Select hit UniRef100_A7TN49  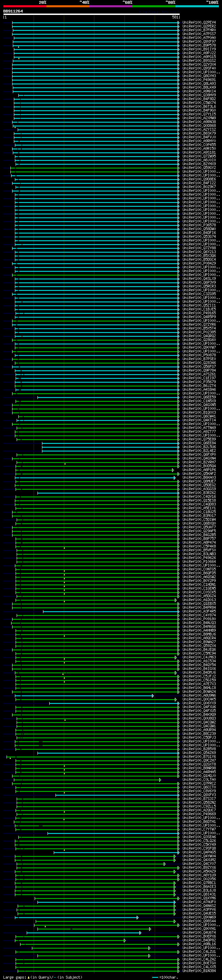[x=199, y=428]
